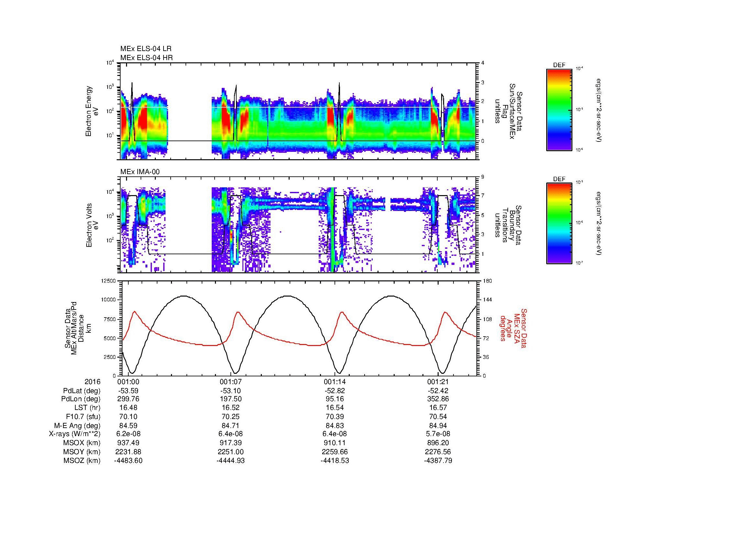Select the '001:21' time axis label
This screenshot has height=534, width=756.
[x=438, y=382]
